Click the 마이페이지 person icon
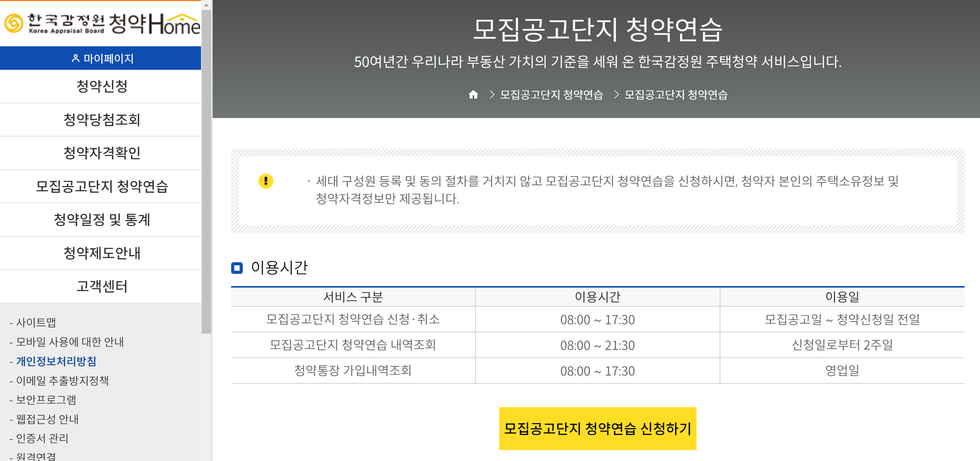This screenshot has height=461, width=980. (75, 58)
